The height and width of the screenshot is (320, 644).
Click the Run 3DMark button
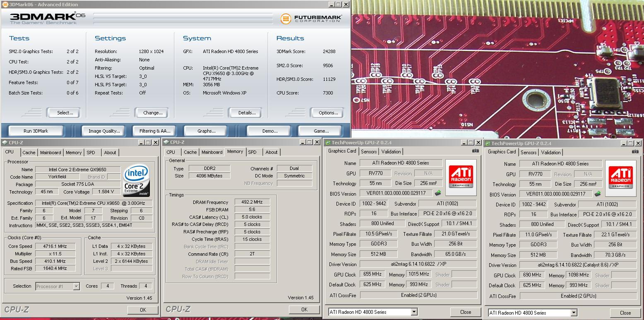coord(36,131)
